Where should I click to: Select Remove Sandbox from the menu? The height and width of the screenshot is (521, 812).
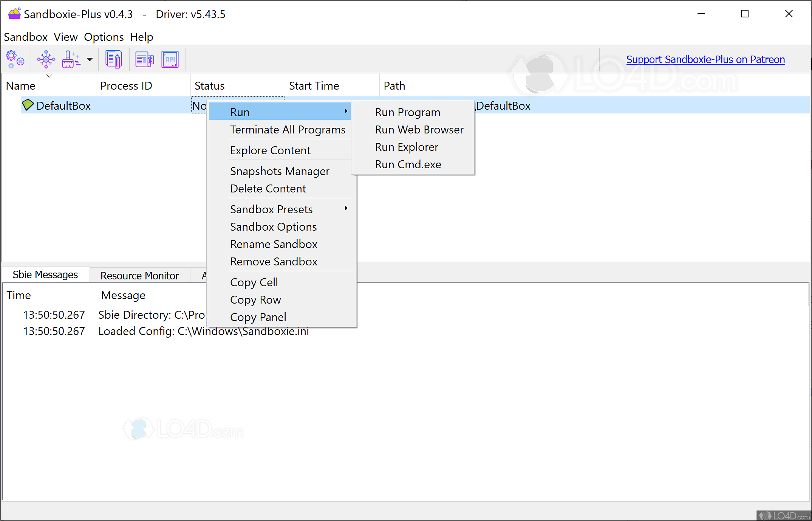[274, 261]
